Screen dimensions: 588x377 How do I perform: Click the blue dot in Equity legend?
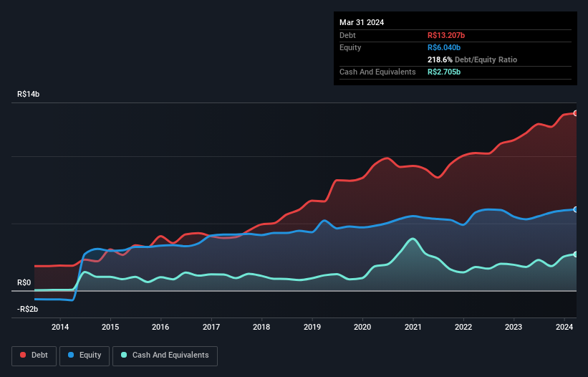[71, 355]
